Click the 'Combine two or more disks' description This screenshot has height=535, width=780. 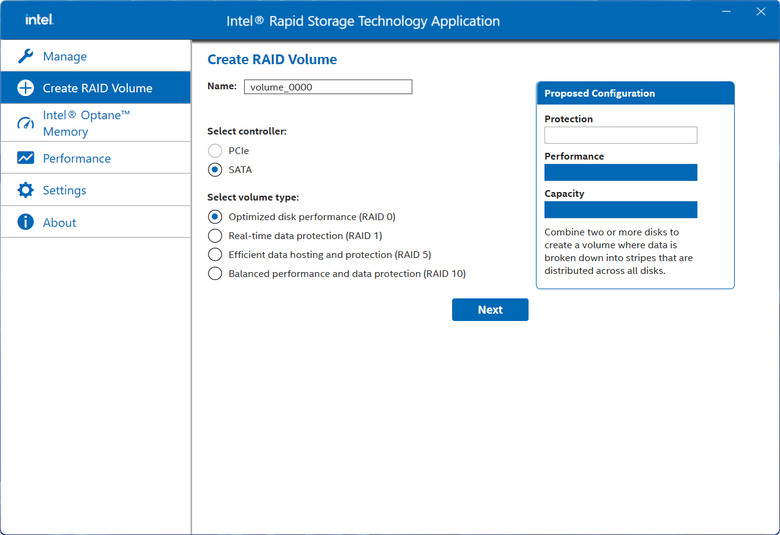pyautogui.click(x=618, y=251)
